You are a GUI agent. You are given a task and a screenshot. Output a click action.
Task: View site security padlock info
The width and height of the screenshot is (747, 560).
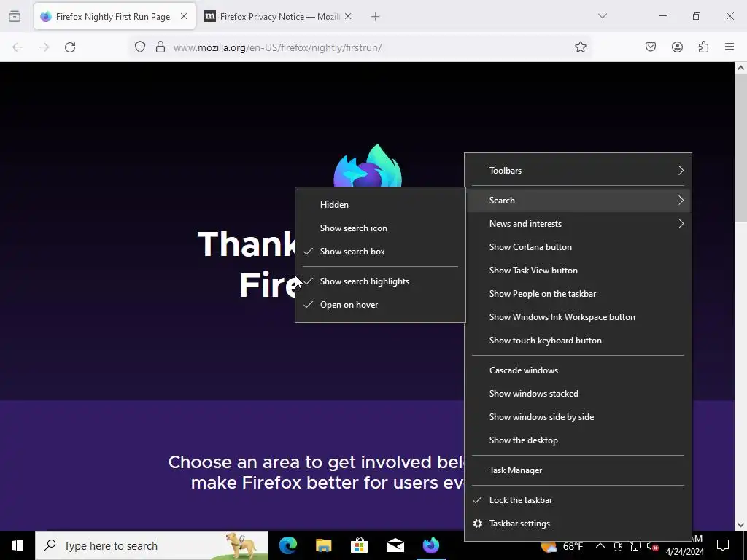click(160, 47)
